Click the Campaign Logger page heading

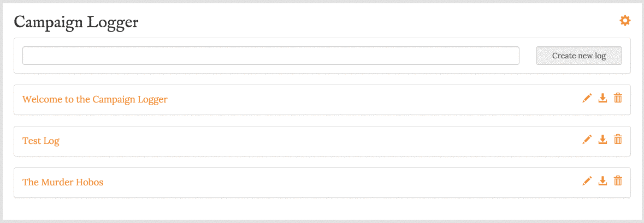[76, 23]
